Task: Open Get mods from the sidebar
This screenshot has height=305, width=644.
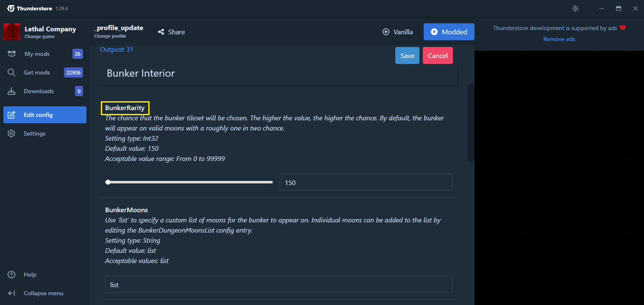Action: click(x=45, y=72)
